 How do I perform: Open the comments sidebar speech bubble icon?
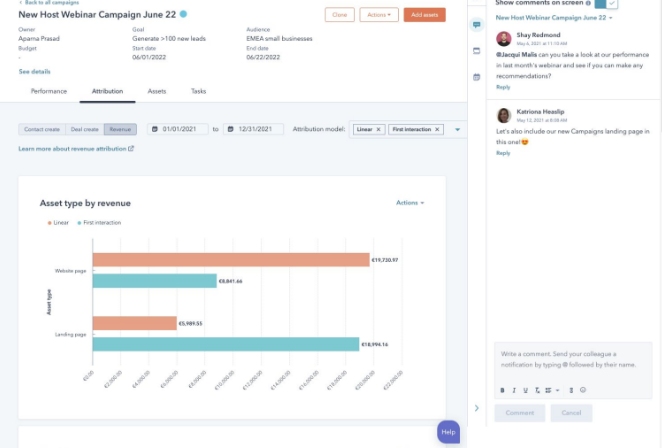[477, 25]
